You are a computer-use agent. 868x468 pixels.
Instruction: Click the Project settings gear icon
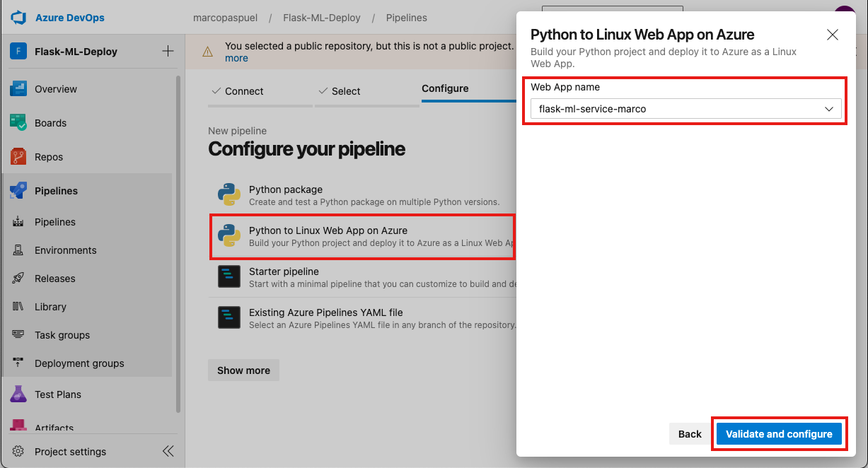point(18,452)
